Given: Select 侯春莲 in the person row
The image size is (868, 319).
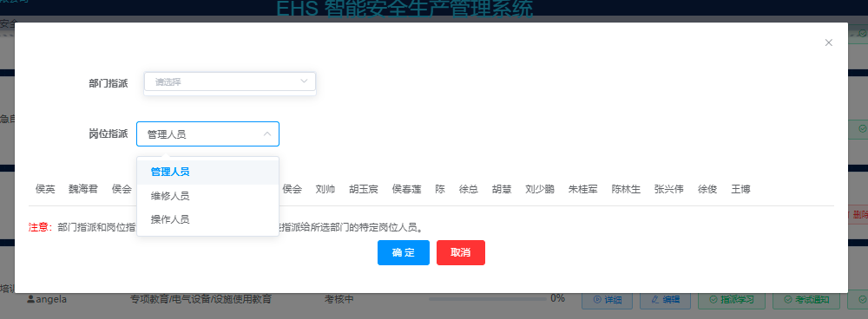Looking at the screenshot, I should [x=407, y=190].
